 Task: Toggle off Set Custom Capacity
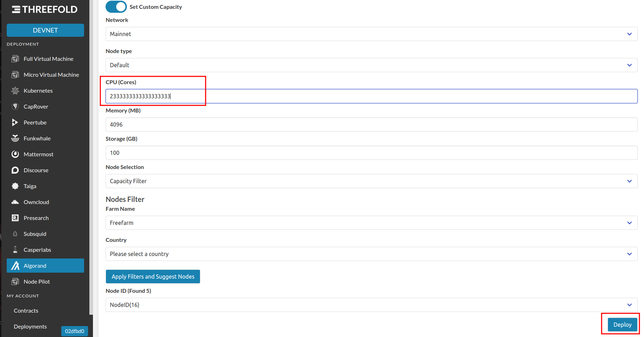116,7
